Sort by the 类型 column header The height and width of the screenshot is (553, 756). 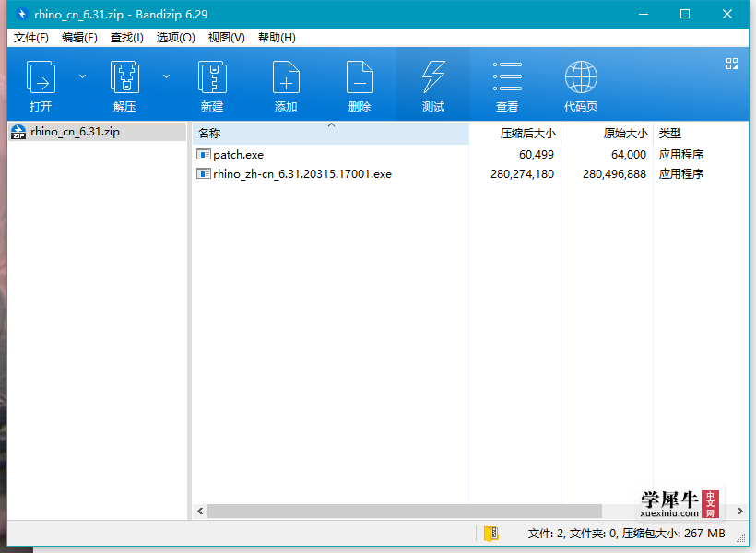pos(700,134)
